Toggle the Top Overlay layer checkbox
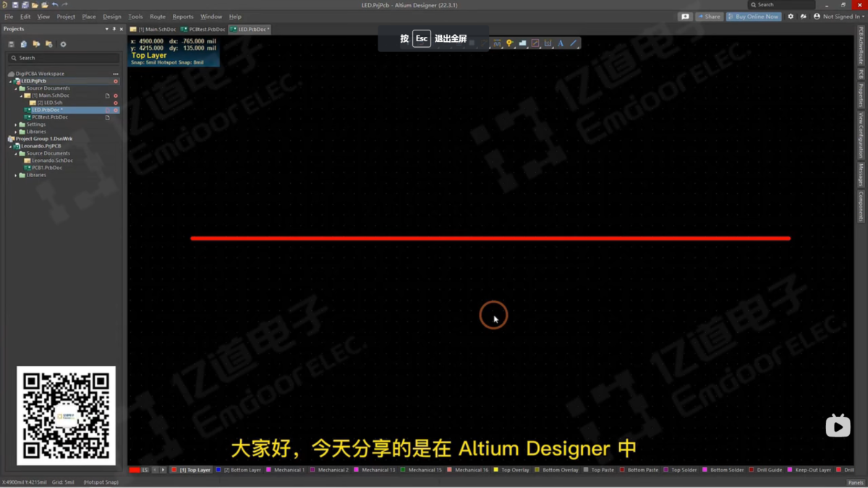The height and width of the screenshot is (488, 868). pyautogui.click(x=495, y=470)
